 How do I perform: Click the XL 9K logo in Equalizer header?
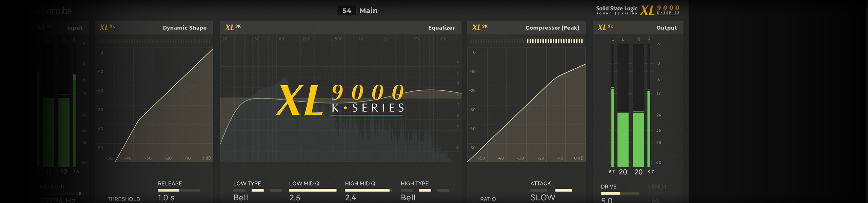(x=233, y=27)
